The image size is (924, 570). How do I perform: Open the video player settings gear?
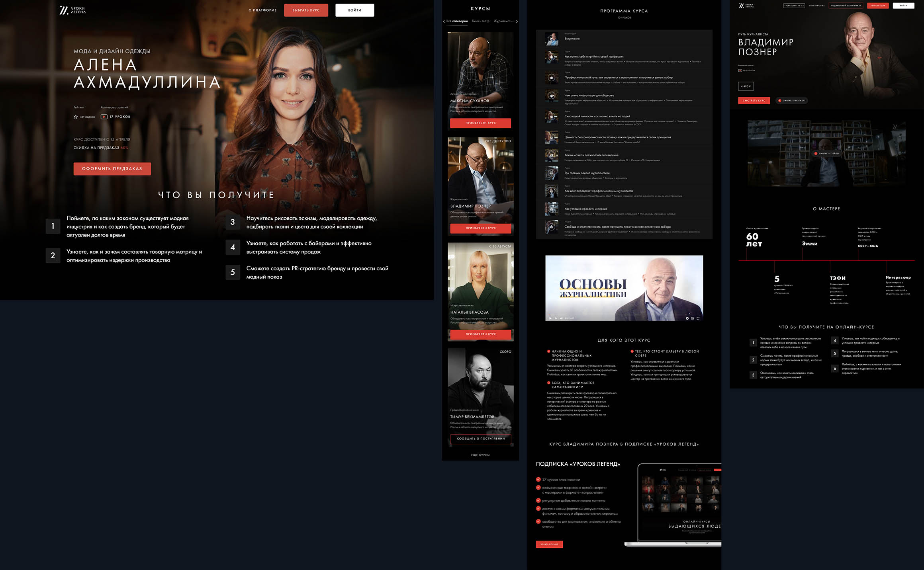click(687, 318)
